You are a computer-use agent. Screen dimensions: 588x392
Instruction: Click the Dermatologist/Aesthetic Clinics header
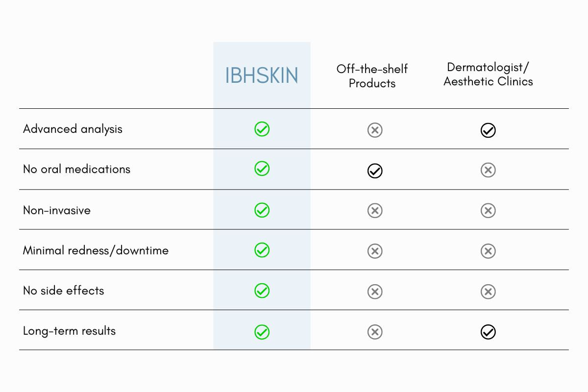click(x=488, y=74)
